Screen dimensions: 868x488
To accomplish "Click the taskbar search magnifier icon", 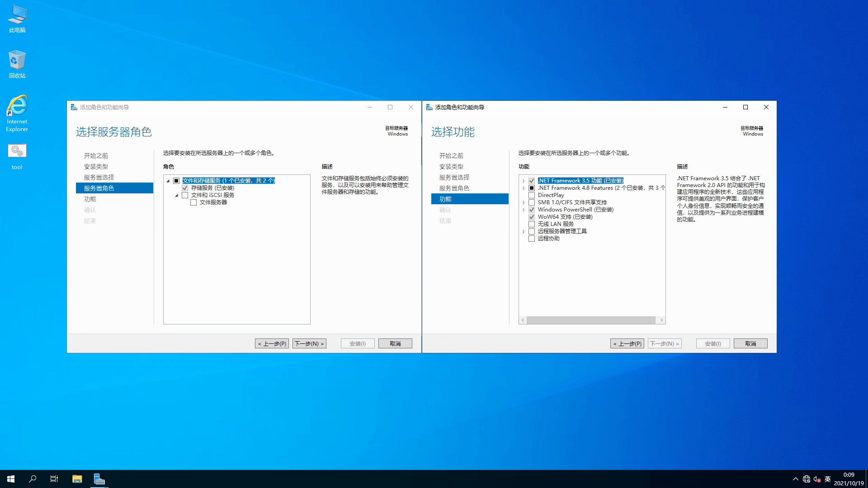I will point(33,479).
